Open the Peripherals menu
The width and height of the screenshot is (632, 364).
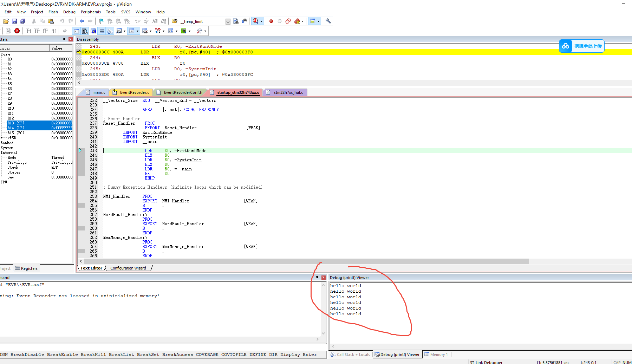pos(91,12)
